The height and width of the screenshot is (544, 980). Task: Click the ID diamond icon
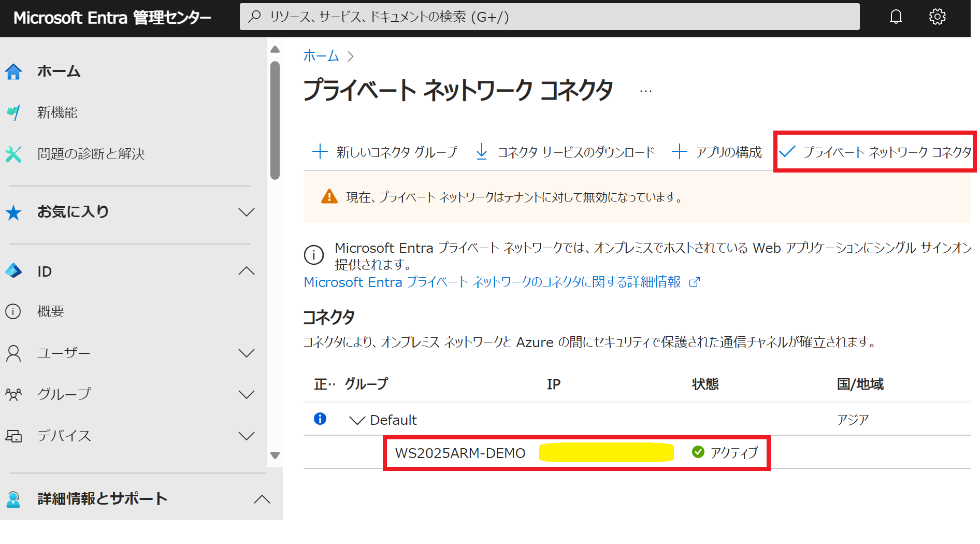pos(13,271)
